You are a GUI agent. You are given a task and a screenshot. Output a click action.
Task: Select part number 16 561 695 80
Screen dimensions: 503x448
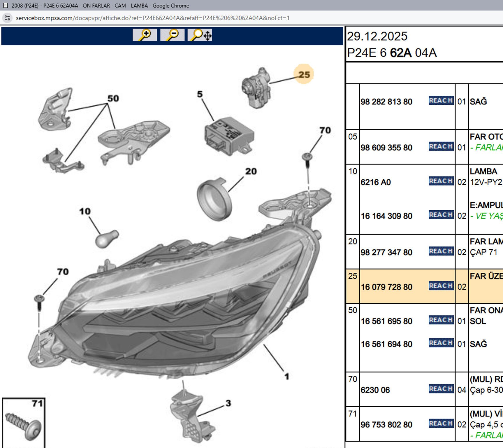pos(386,321)
